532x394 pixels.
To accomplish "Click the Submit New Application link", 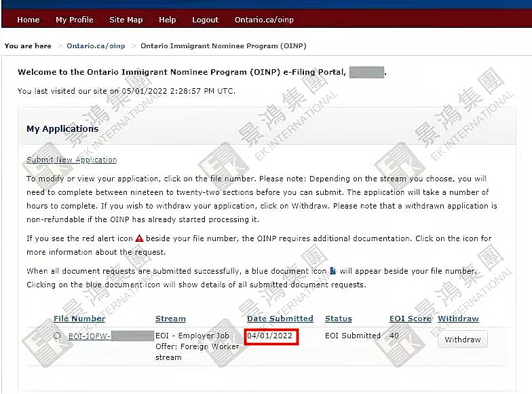I will [71, 160].
